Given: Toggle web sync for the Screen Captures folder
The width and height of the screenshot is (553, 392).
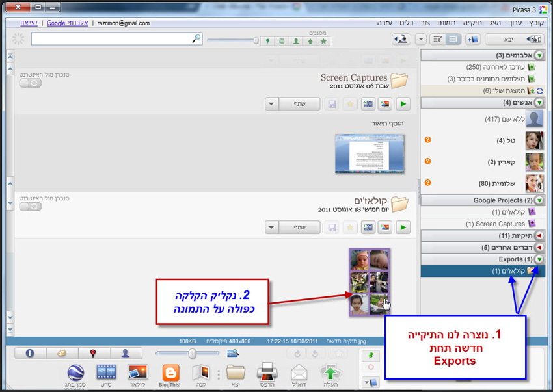Looking at the screenshot, I should click(31, 83).
